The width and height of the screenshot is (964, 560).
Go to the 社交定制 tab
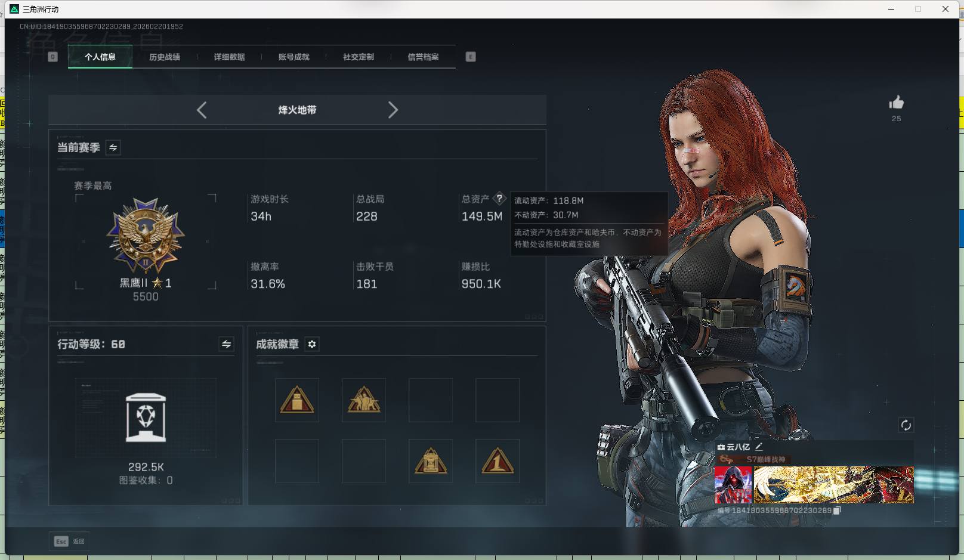click(x=359, y=57)
